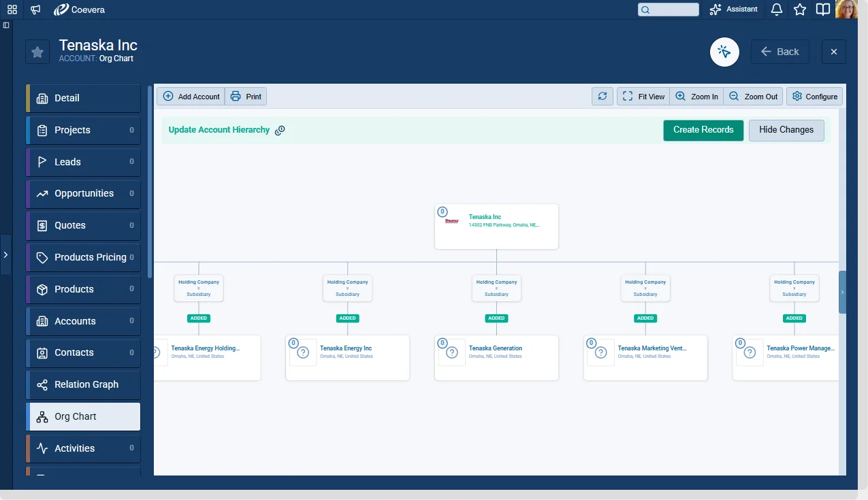Open the Assistant
Screen dimensions: 868x500
tap(733, 10)
